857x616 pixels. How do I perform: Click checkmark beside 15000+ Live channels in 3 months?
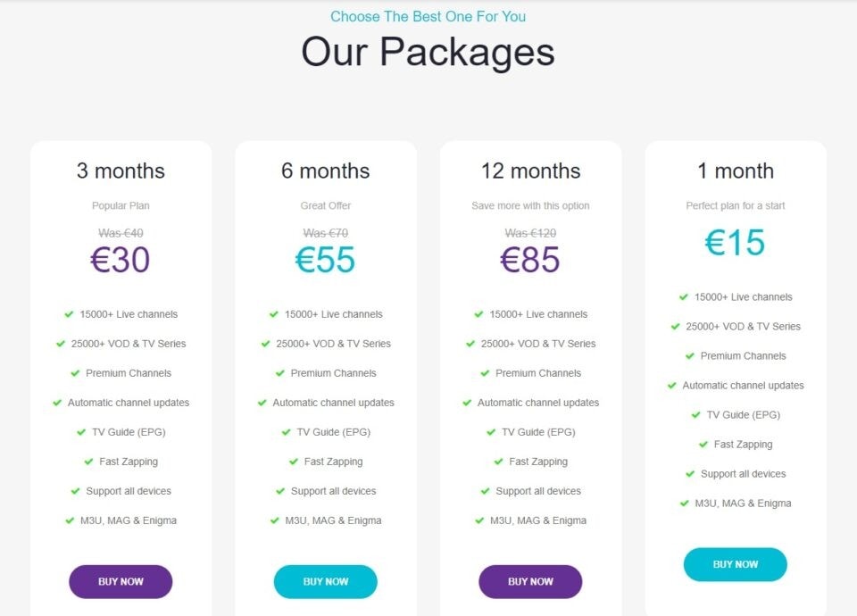[69, 314]
